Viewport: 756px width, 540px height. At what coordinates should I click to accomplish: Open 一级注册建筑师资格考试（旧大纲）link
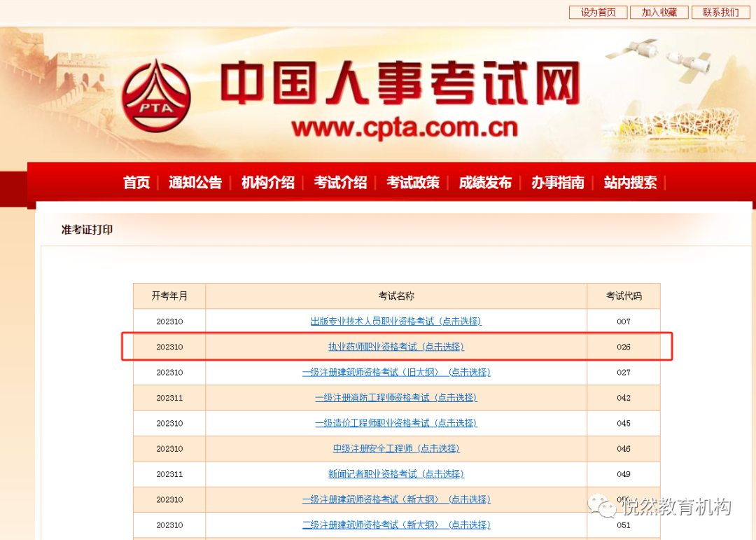coord(396,373)
